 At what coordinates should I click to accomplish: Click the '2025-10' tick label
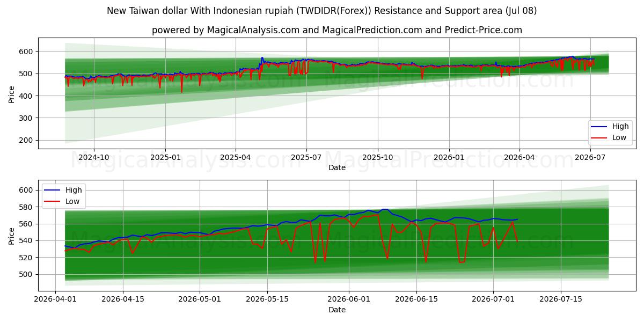click(x=377, y=157)
